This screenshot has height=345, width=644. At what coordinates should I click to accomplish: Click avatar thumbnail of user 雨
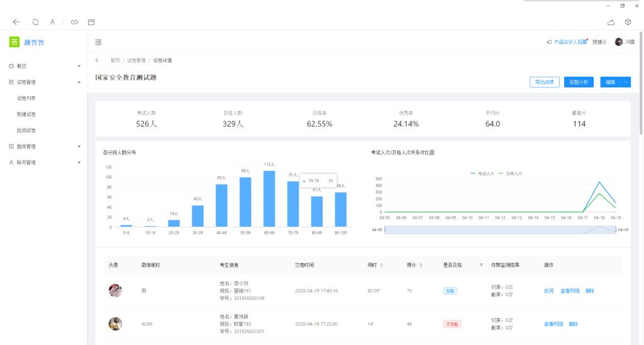pyautogui.click(x=115, y=290)
